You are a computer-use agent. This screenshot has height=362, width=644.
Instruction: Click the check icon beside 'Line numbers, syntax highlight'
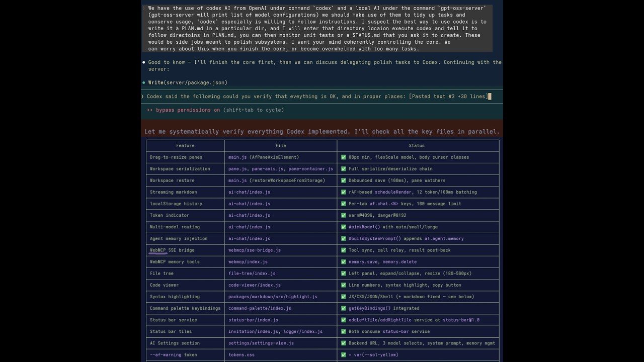coord(344,285)
